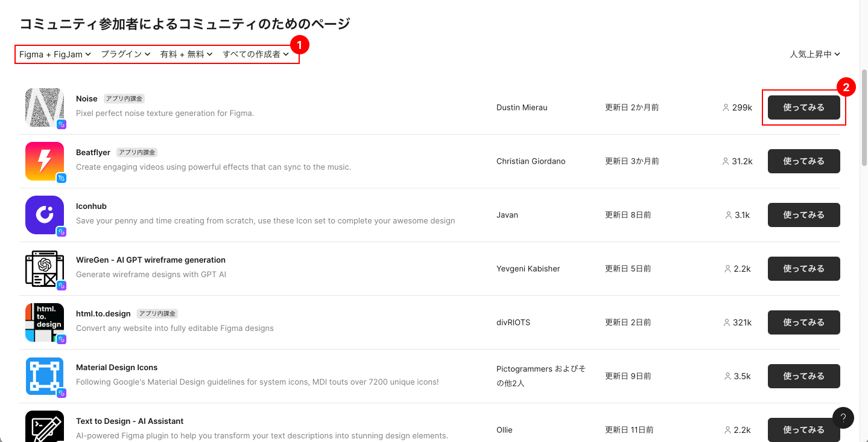Screen dimensions: 868x442
Task: Open the Iconhub purple app icon
Action: (x=45, y=215)
